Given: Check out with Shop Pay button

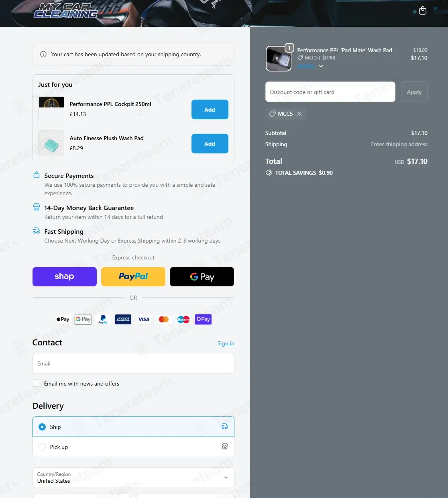Looking at the screenshot, I should click(65, 277).
